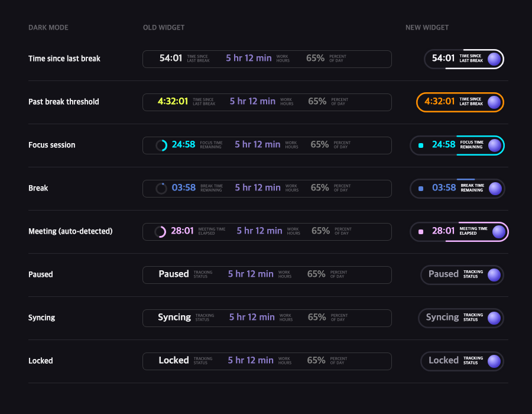
Task: Click pink 28:01 in new widget
Action: pos(443,231)
